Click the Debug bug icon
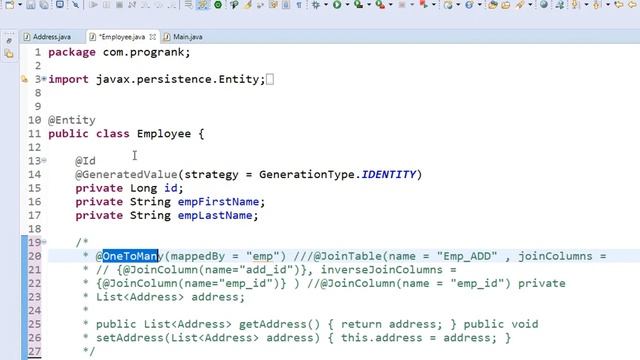This screenshot has width=640, height=360. 316,4
